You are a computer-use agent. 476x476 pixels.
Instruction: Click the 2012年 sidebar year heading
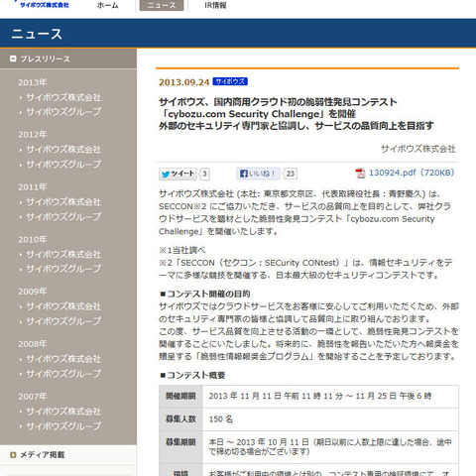[x=33, y=135]
